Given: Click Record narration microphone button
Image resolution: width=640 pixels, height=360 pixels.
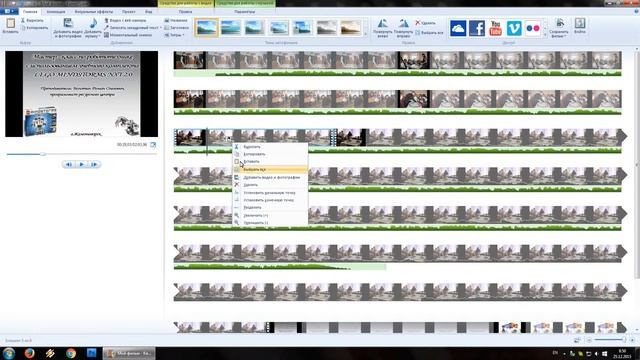Looking at the screenshot, I should coord(131,28).
